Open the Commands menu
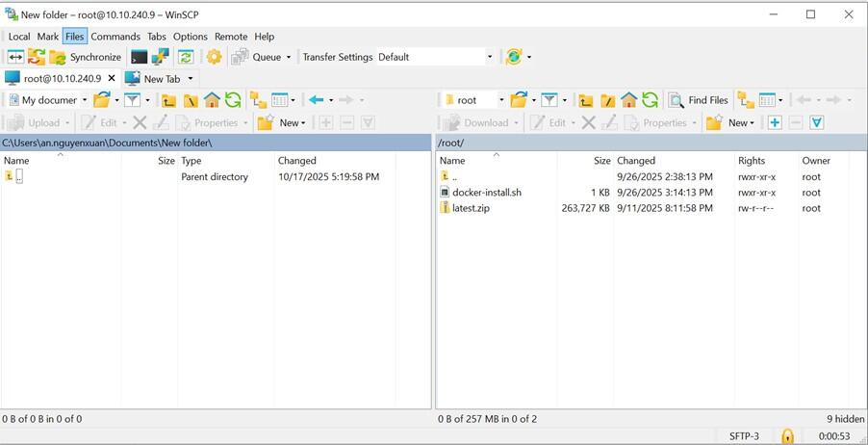Screen dimensions: 868x445 click(x=115, y=36)
